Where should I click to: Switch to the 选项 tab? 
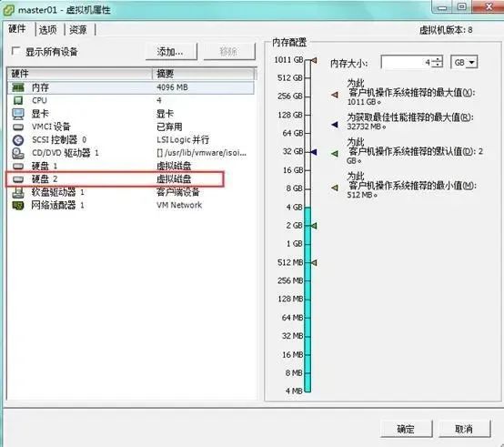47,30
